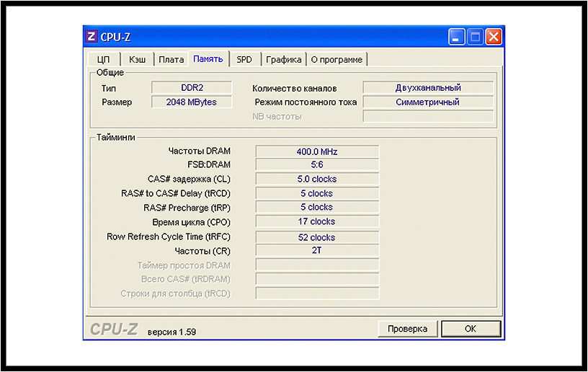Click the Двухканальный channels value
This screenshot has height=372, width=588.
[x=428, y=88]
